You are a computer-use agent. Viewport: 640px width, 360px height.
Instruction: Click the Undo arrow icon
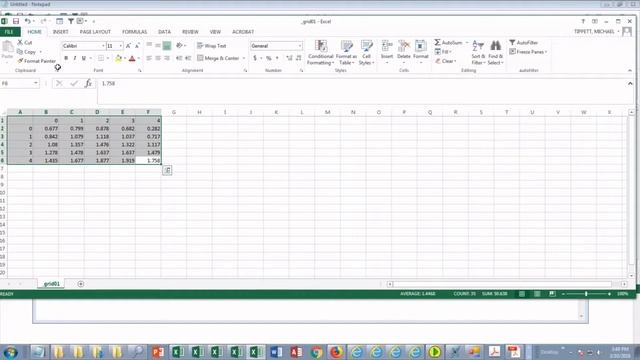pyautogui.click(x=27, y=21)
